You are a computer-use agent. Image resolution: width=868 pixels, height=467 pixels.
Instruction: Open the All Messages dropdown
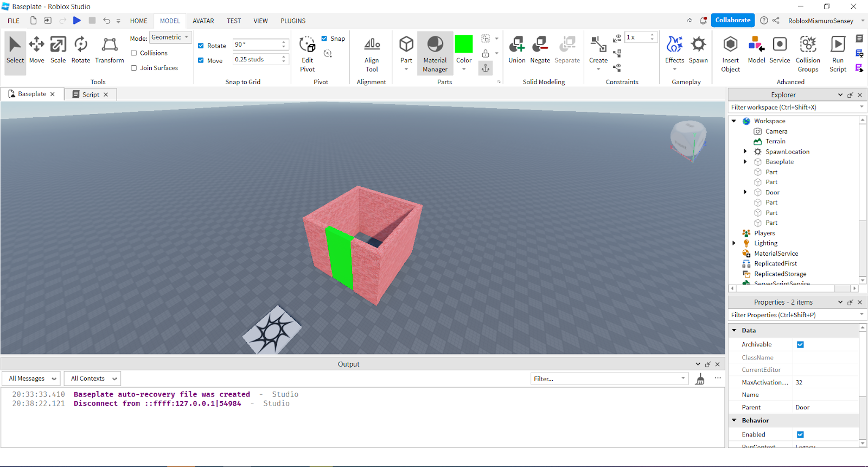[32, 378]
